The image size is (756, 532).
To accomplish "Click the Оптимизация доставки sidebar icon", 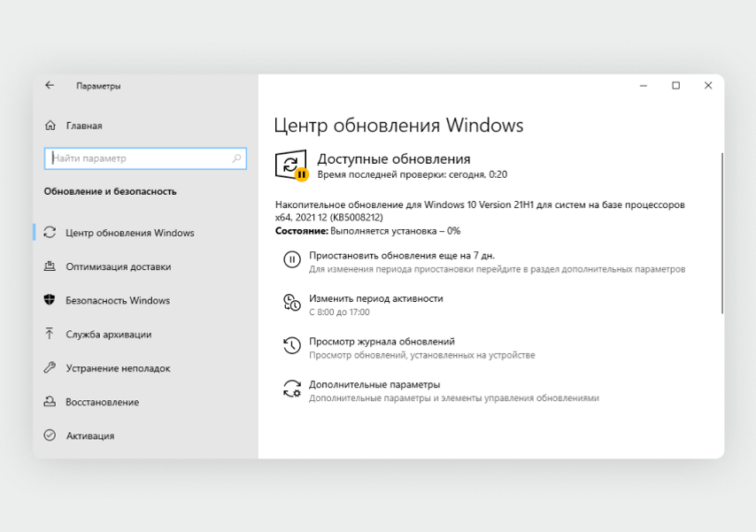I will 50,266.
